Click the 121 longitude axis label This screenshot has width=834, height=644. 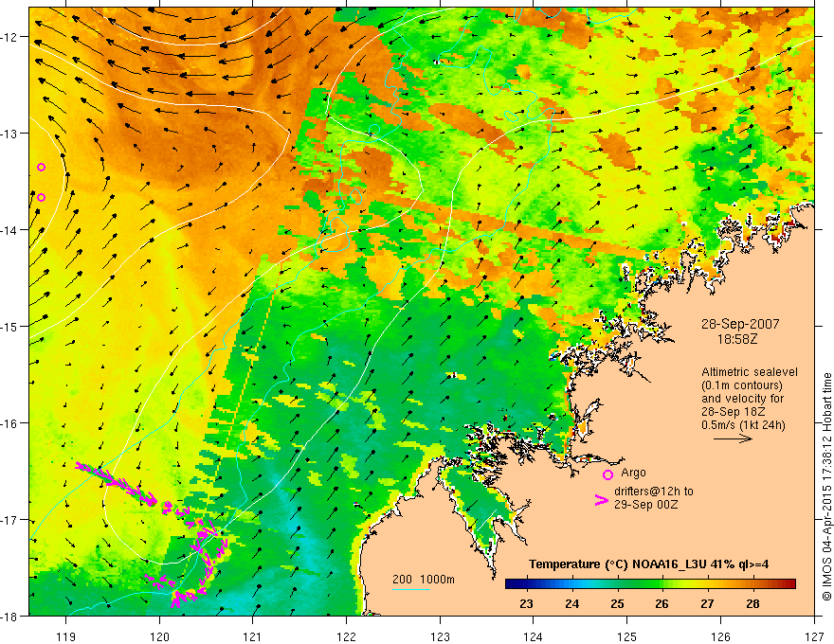(x=253, y=636)
